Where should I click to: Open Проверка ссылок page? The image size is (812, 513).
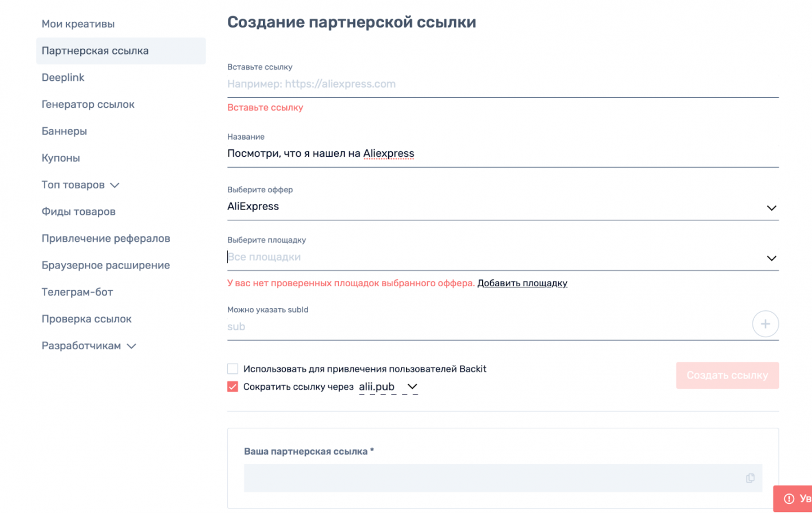click(86, 319)
